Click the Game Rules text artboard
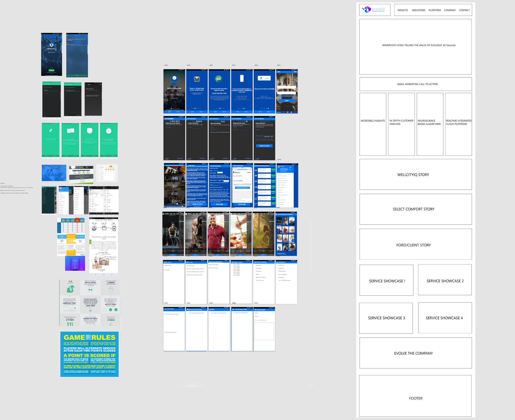Viewport: 515px width, 420px height. point(197,186)
